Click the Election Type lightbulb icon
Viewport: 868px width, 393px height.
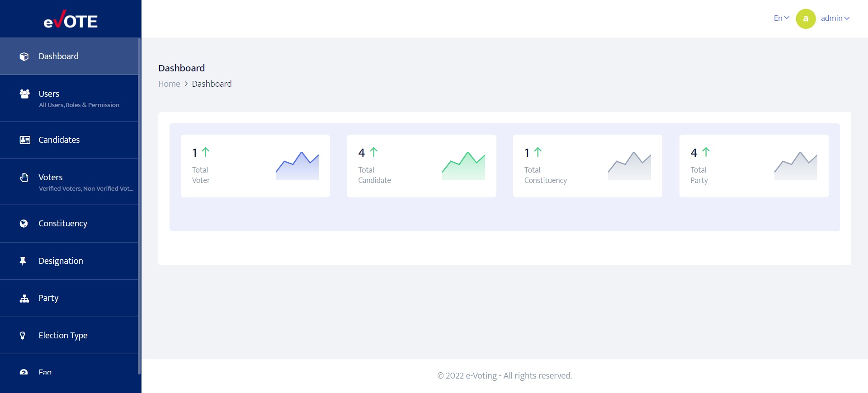[x=23, y=336]
